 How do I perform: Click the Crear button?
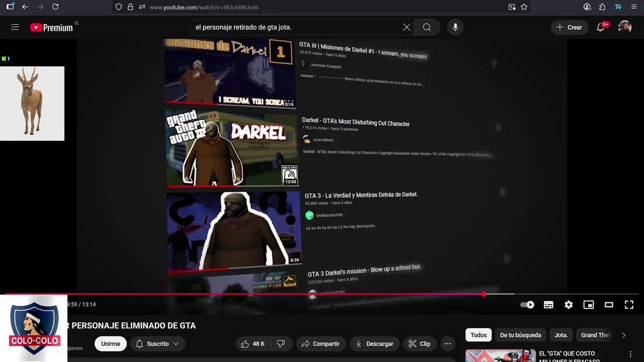[x=569, y=27]
